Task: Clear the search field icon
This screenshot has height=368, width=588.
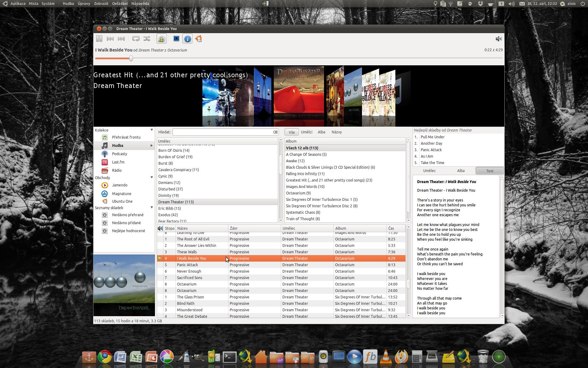Action: (275, 132)
